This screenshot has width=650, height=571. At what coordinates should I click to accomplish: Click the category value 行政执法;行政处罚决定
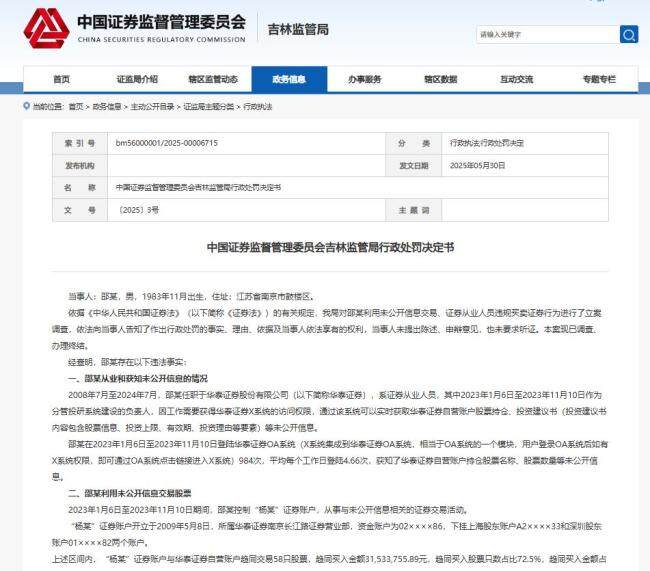pyautogui.click(x=487, y=143)
